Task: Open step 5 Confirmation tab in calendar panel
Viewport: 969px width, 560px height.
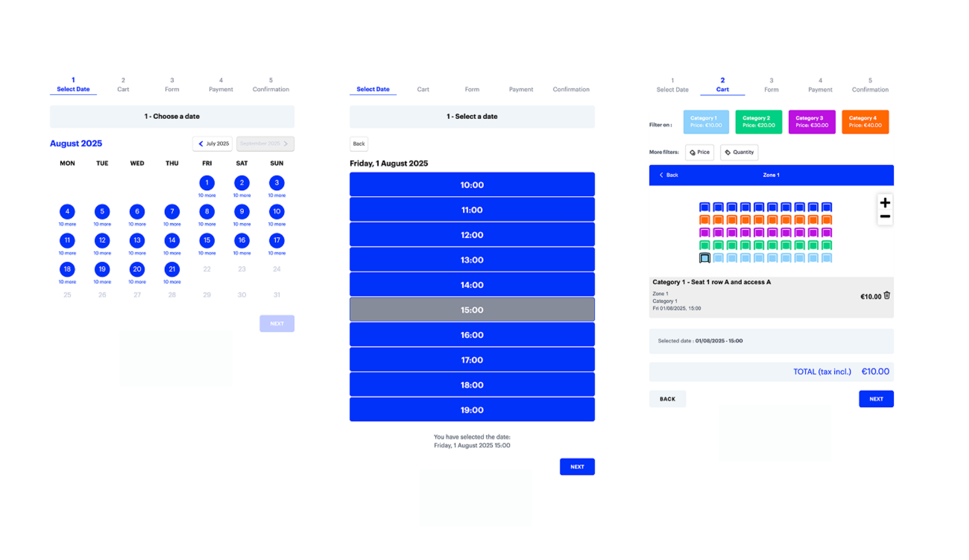Action: (271, 85)
